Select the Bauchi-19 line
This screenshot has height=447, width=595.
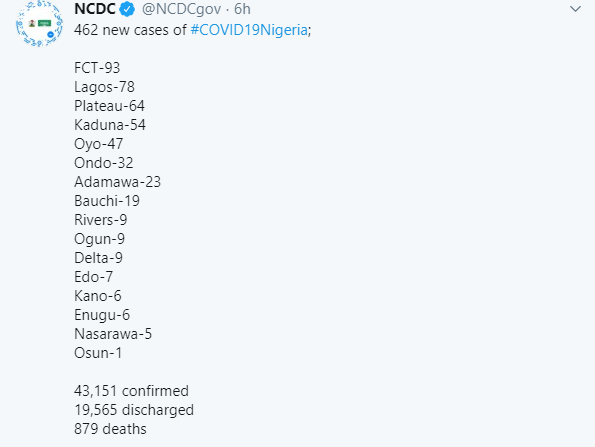point(107,201)
